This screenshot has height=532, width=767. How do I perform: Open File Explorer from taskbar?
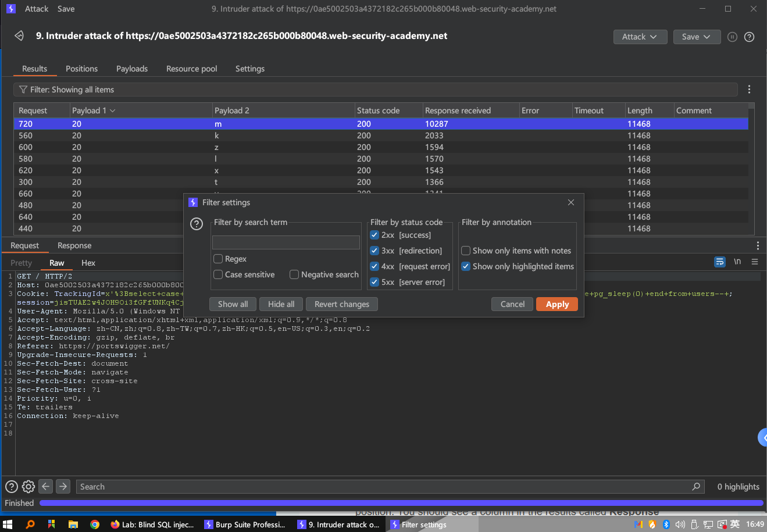(73, 524)
